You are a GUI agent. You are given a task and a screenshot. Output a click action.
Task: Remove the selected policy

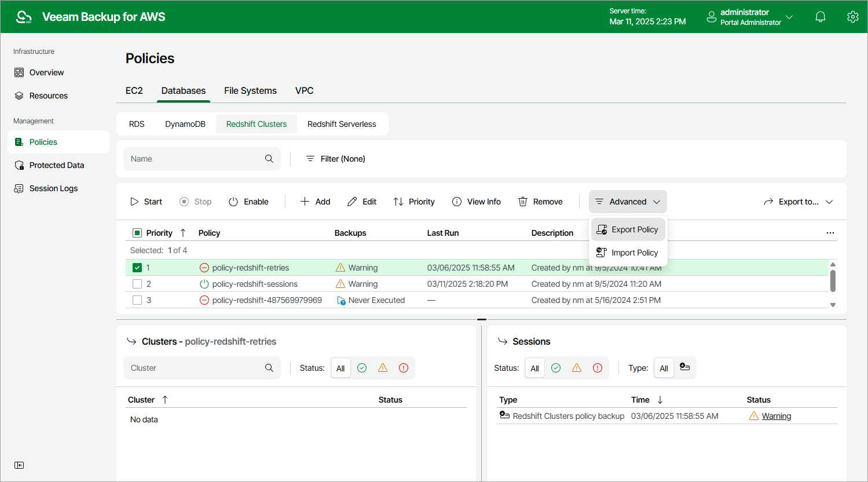click(x=540, y=202)
